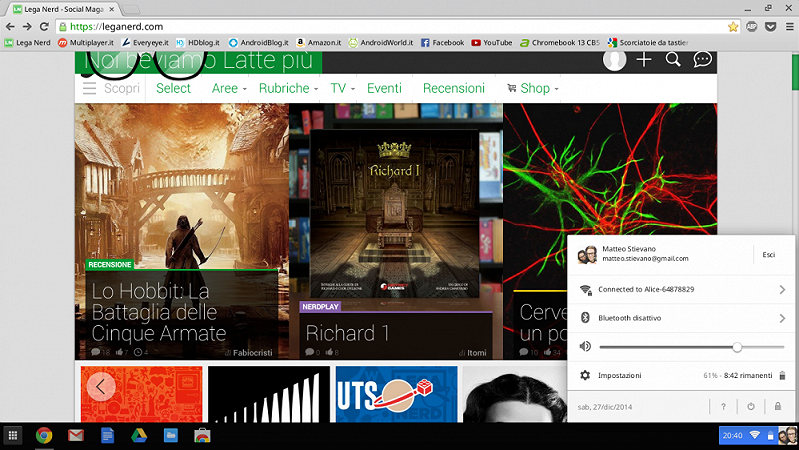Expand the TV dropdown menu
799x450 pixels.
(x=342, y=88)
